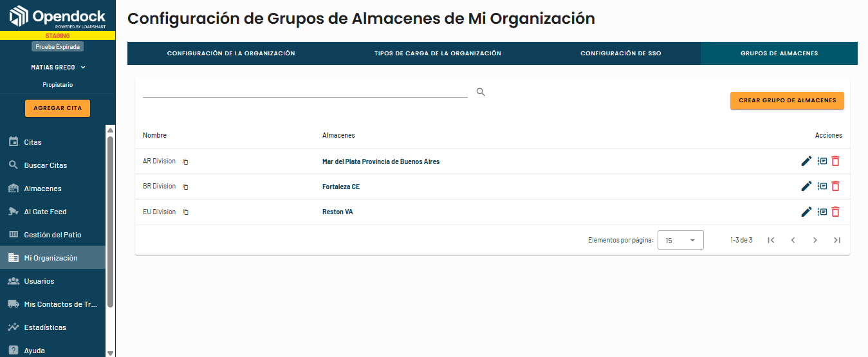Click the Almacenes warehouse icon
Image resolution: width=868 pixels, height=357 pixels.
pos(13,188)
